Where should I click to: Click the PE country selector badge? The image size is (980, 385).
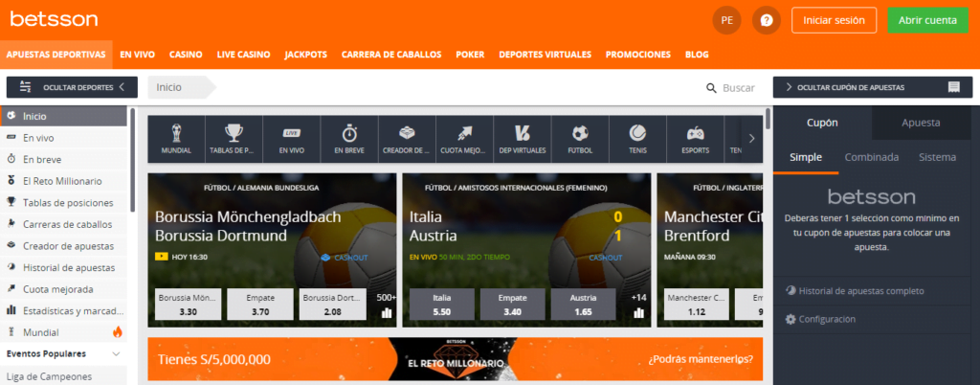click(727, 20)
